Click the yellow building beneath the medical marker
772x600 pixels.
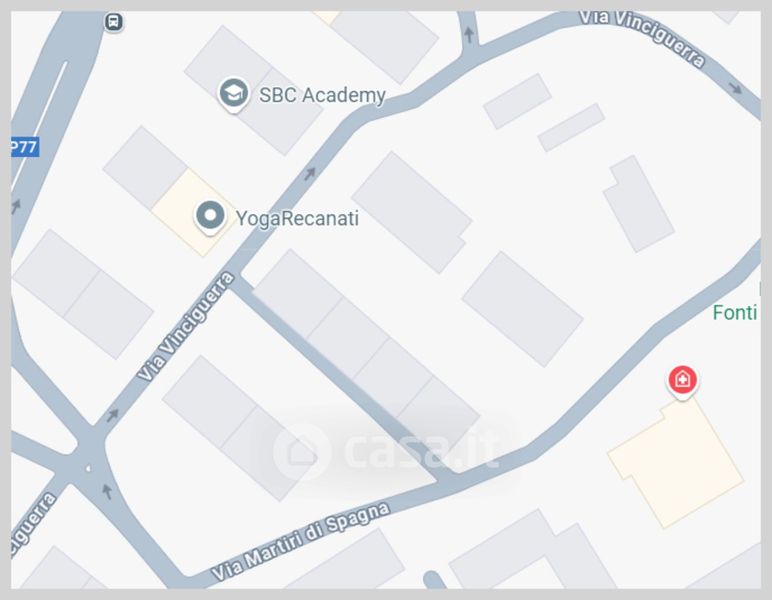[676, 463]
